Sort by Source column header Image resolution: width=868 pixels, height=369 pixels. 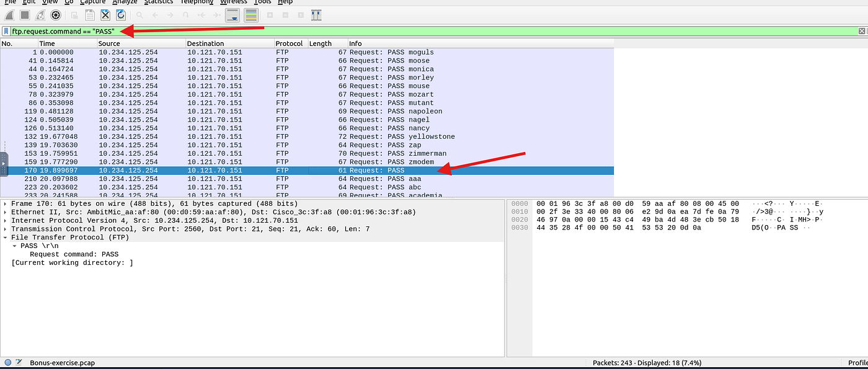[x=141, y=43]
